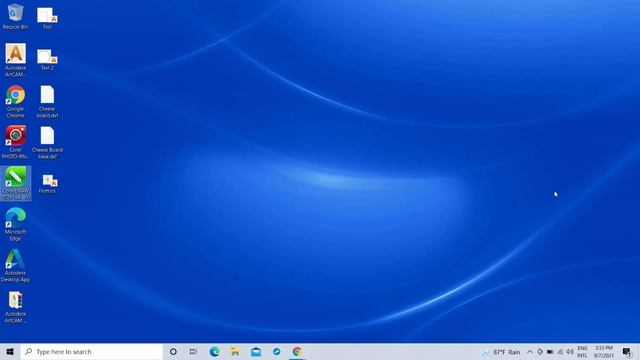Viewport: 640px width, 360px height.
Task: Select the Autodesk ArtCAM shortcut with orange A logo
Action: [16, 60]
